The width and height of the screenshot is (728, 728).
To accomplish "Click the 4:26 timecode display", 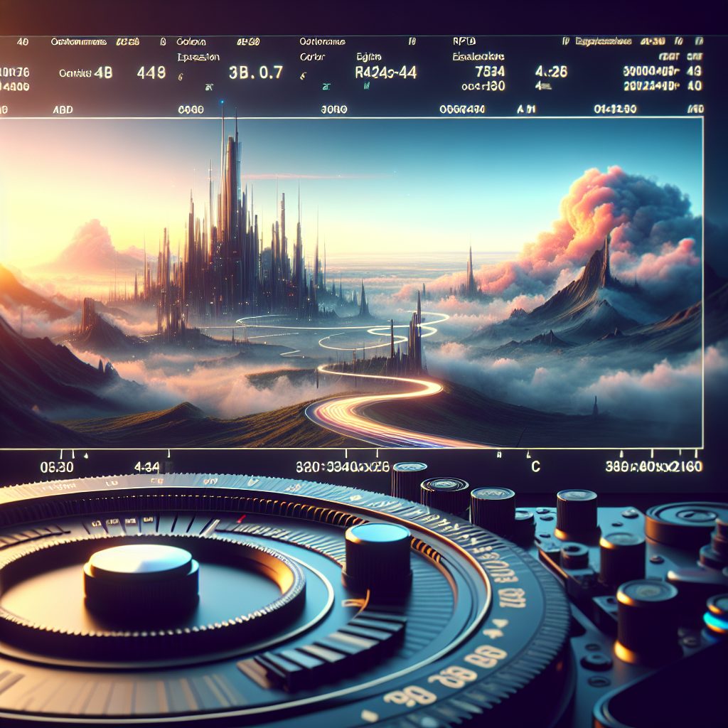I will click(x=550, y=72).
